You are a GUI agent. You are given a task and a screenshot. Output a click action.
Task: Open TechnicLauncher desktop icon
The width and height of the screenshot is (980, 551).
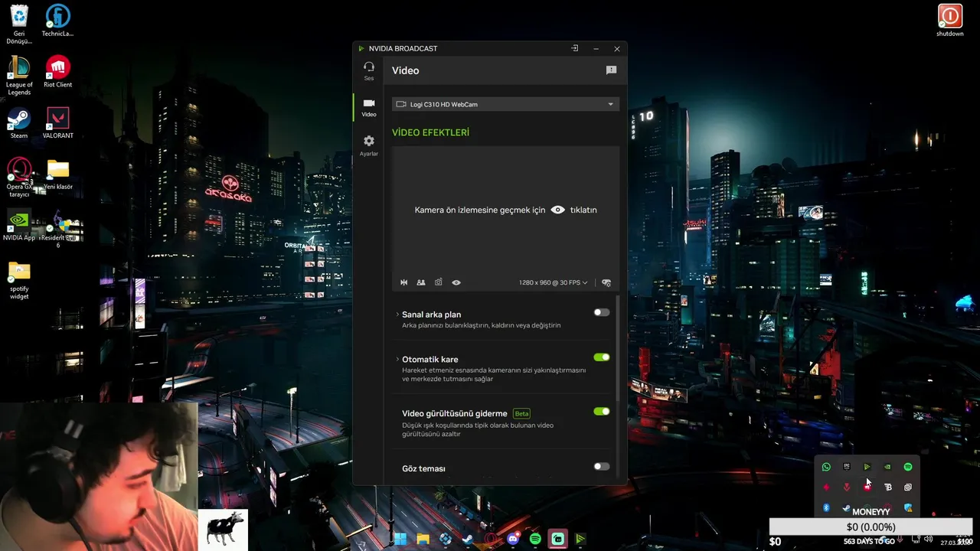(57, 21)
